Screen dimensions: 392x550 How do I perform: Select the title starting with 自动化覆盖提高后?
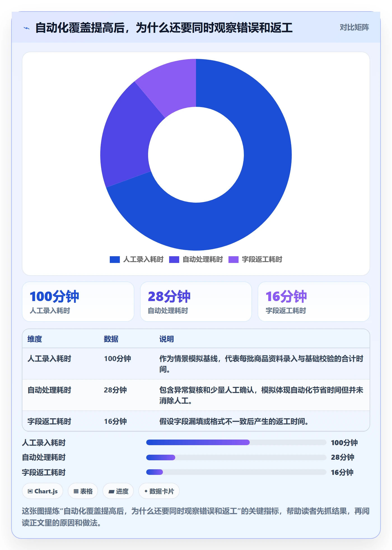point(164,28)
